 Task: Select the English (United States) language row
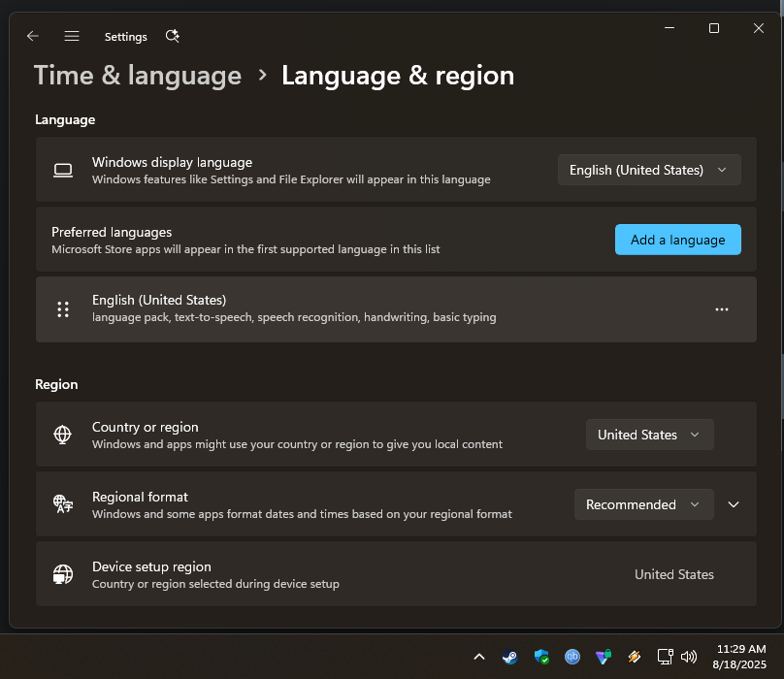(388, 309)
